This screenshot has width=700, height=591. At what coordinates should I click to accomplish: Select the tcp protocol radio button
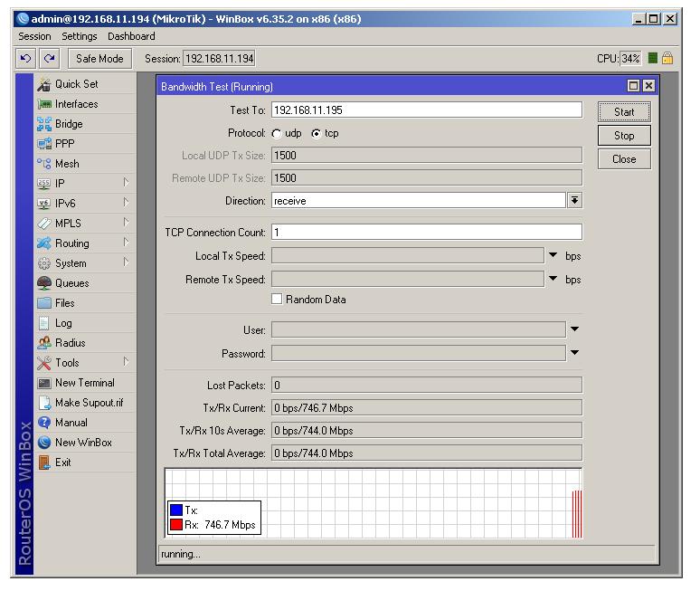coord(316,133)
